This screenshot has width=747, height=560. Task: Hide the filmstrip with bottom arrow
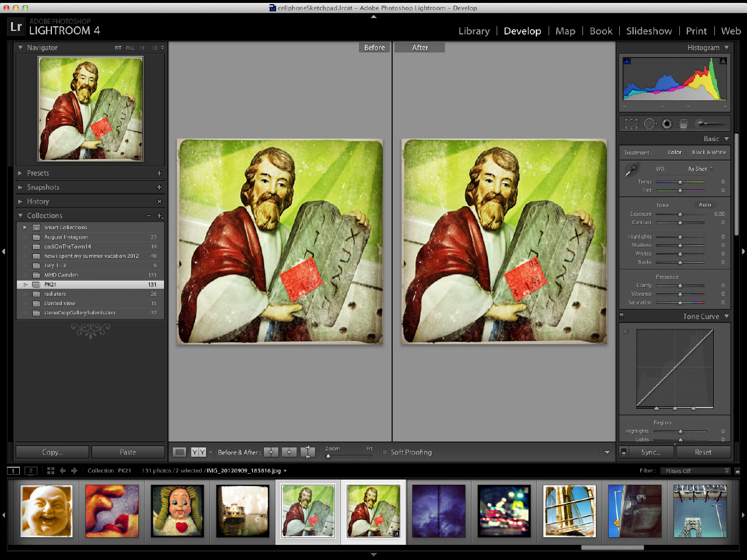point(373,554)
